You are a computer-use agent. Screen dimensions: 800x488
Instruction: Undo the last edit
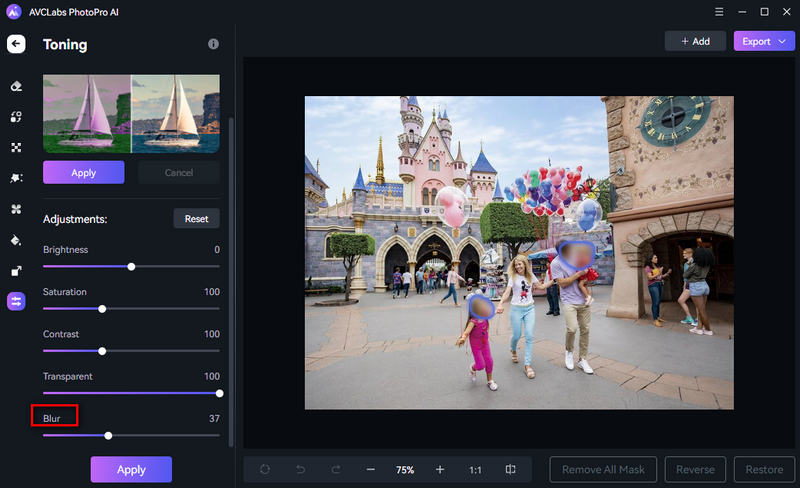coord(301,469)
